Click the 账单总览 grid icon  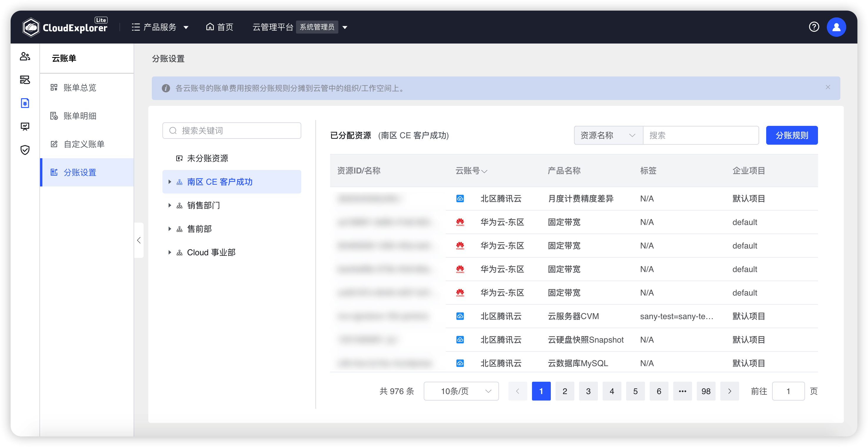[x=54, y=88]
